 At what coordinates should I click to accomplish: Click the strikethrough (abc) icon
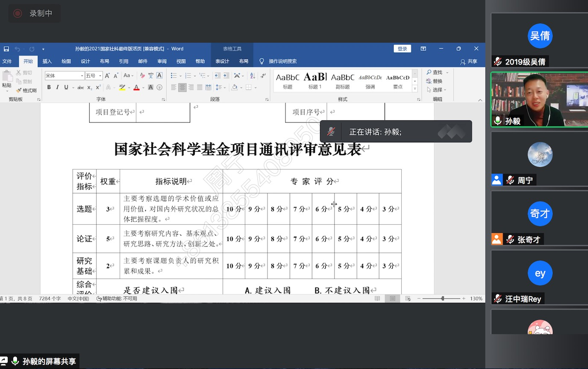(x=80, y=88)
